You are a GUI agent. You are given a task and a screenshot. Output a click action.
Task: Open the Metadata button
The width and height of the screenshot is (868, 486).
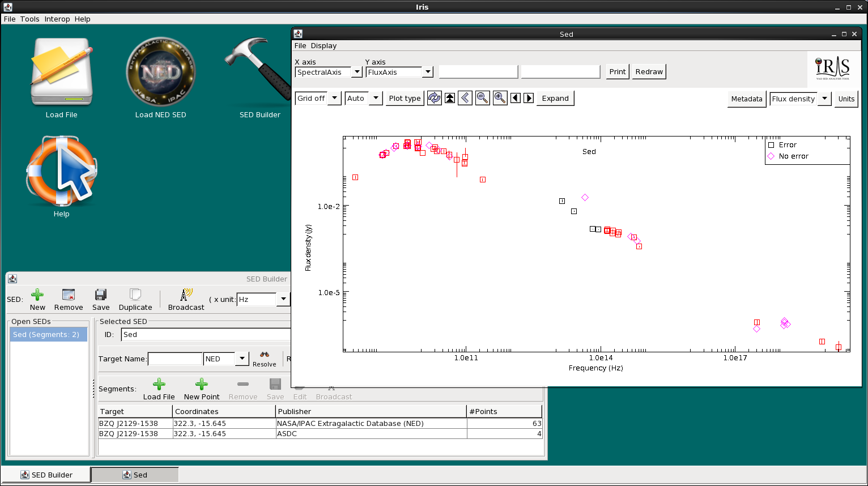pos(747,99)
